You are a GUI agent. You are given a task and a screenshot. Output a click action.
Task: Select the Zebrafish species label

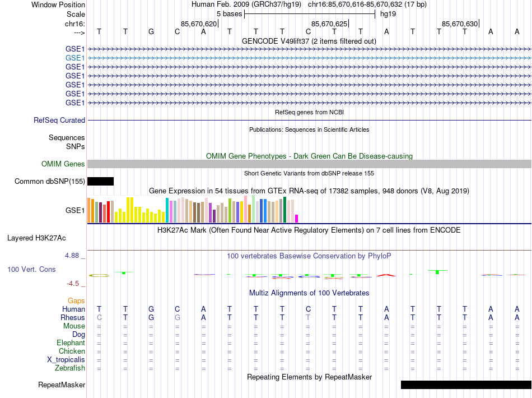click(70, 368)
